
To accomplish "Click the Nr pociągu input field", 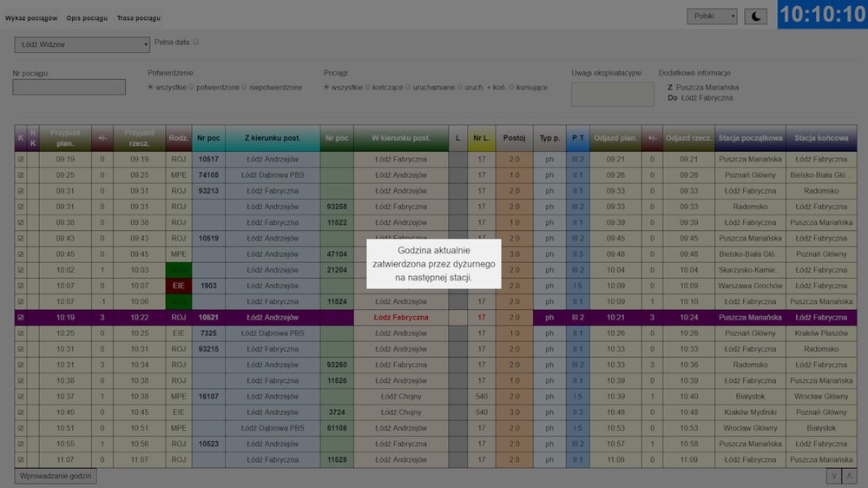I will tap(69, 87).
